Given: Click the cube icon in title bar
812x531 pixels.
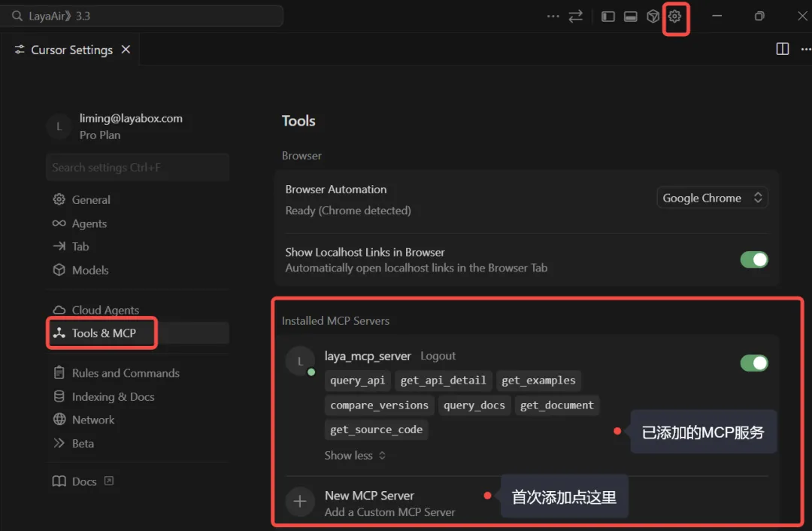Looking at the screenshot, I should [653, 17].
